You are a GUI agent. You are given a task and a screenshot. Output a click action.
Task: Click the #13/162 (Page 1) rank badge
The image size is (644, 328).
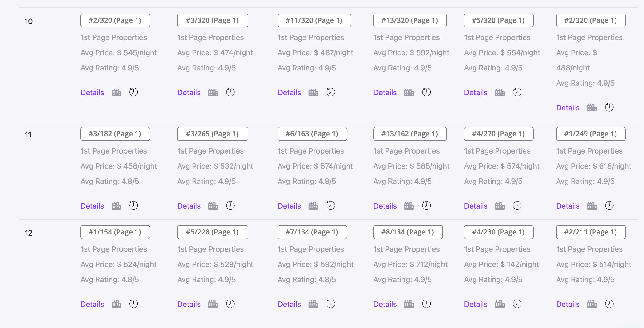[410, 134]
